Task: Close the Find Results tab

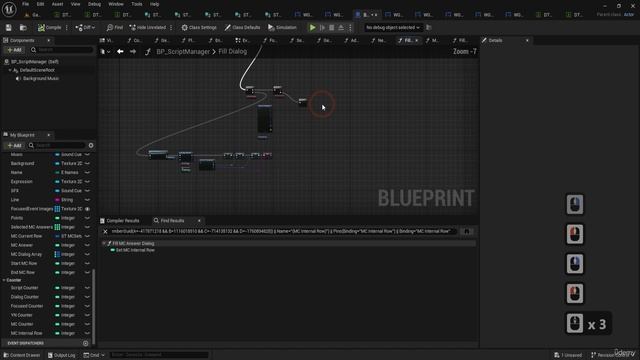Action: 199,221
